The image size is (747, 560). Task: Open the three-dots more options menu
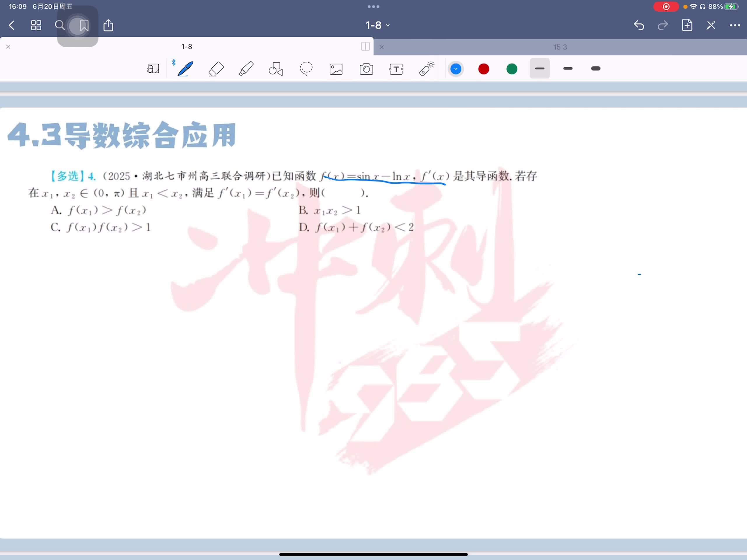(x=734, y=25)
